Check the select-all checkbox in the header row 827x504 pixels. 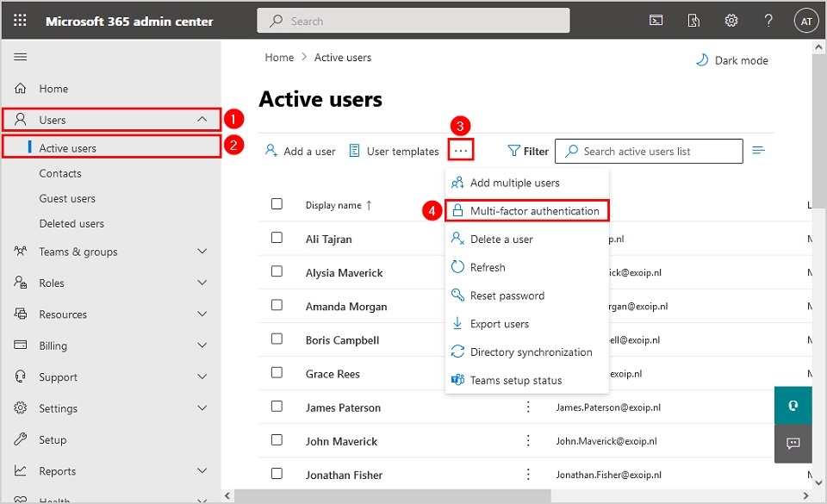click(x=277, y=205)
